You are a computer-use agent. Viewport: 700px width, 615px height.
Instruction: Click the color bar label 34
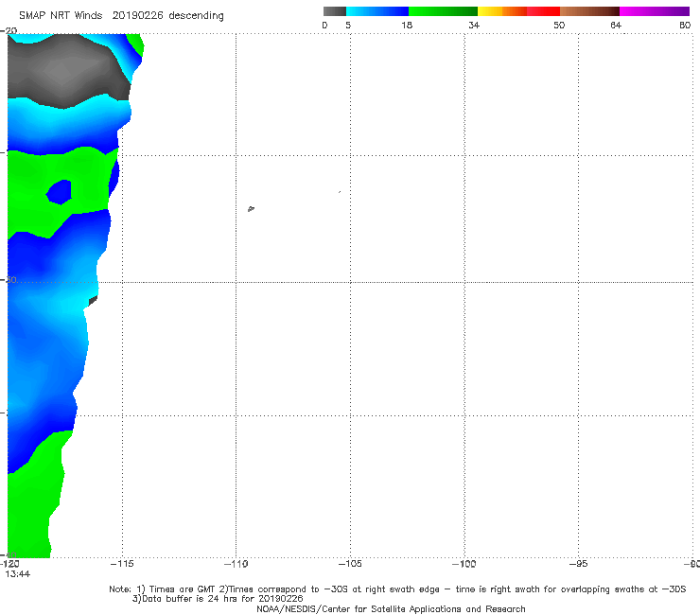(474, 25)
